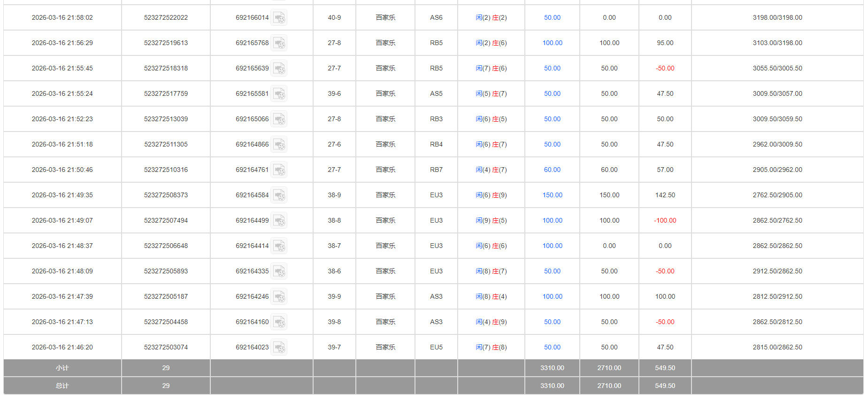This screenshot has height=395, width=868.
Task: Click replay icon beside round 692165639
Action: click(279, 69)
